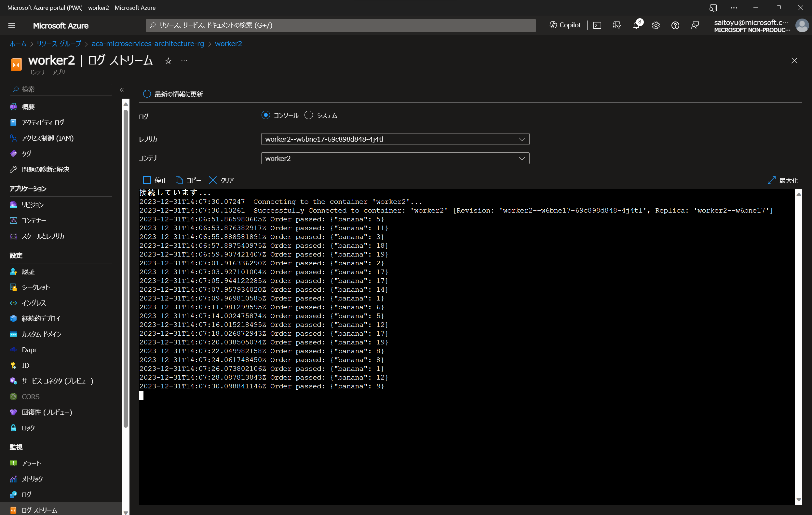
Task: Open the notifications bell icon
Action: point(636,25)
